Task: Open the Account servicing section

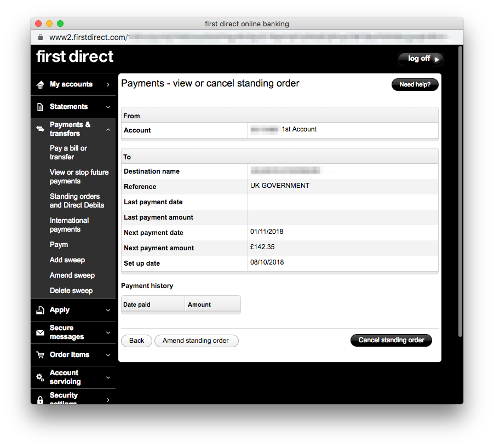Action: 73,377
